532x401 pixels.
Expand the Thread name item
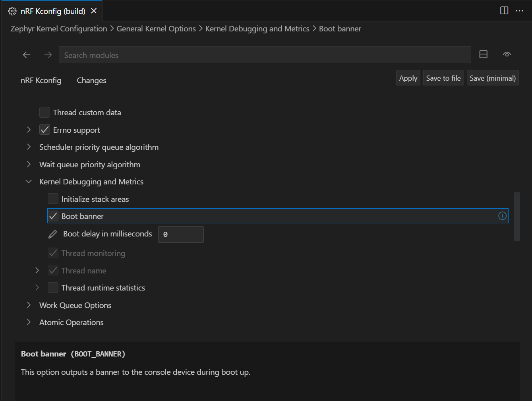click(37, 270)
